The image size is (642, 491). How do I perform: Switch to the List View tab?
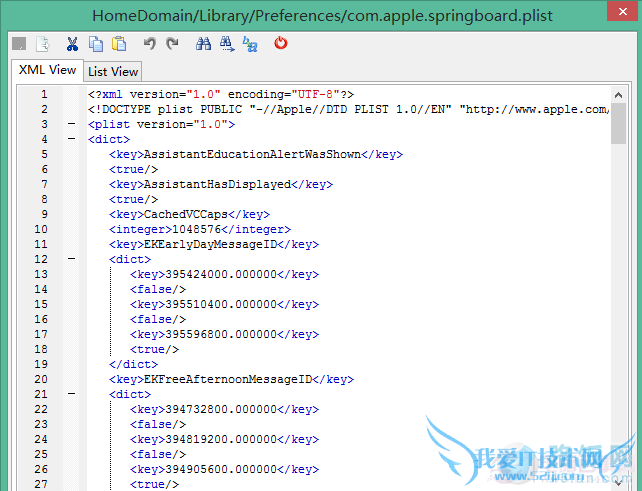113,72
